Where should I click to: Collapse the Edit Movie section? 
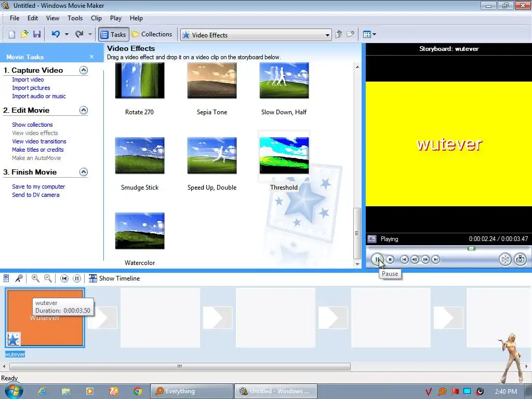[84, 110]
